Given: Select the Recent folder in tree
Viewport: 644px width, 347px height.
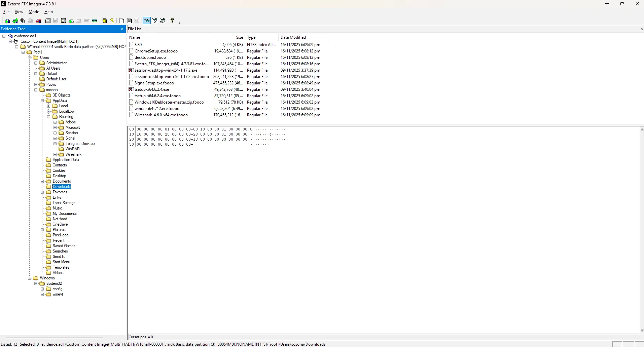Looking at the screenshot, I should point(59,240).
